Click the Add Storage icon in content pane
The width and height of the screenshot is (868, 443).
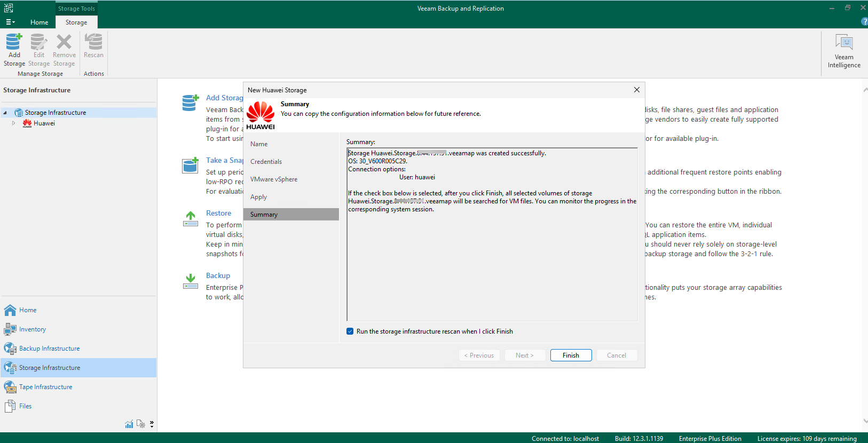190,102
